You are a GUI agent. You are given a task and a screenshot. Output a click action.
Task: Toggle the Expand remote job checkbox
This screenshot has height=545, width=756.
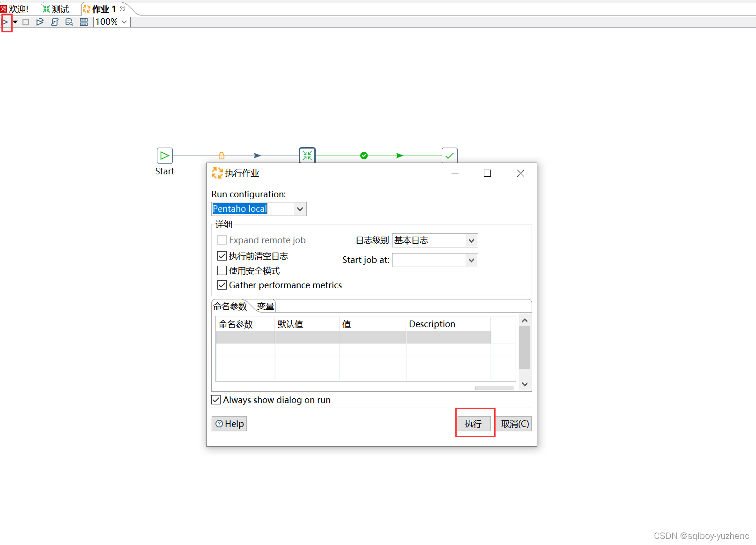click(x=222, y=240)
